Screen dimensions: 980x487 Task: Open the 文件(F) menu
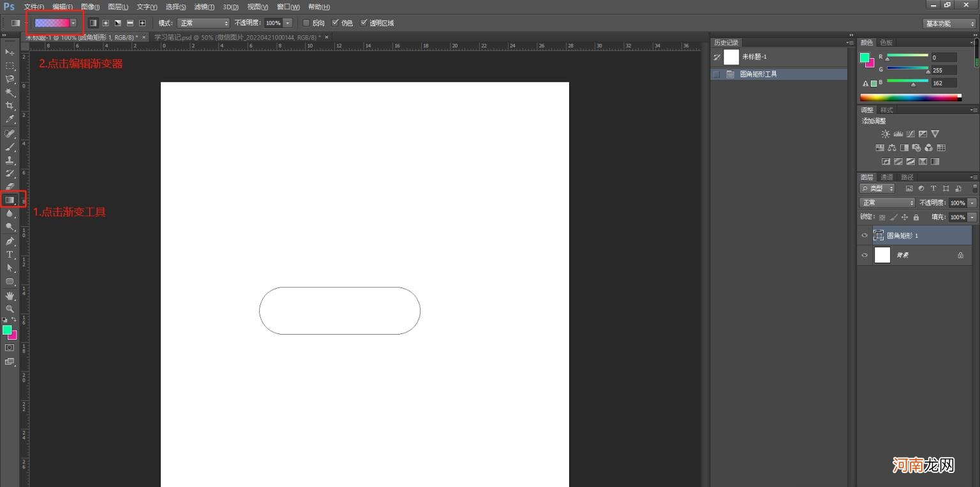pos(34,7)
